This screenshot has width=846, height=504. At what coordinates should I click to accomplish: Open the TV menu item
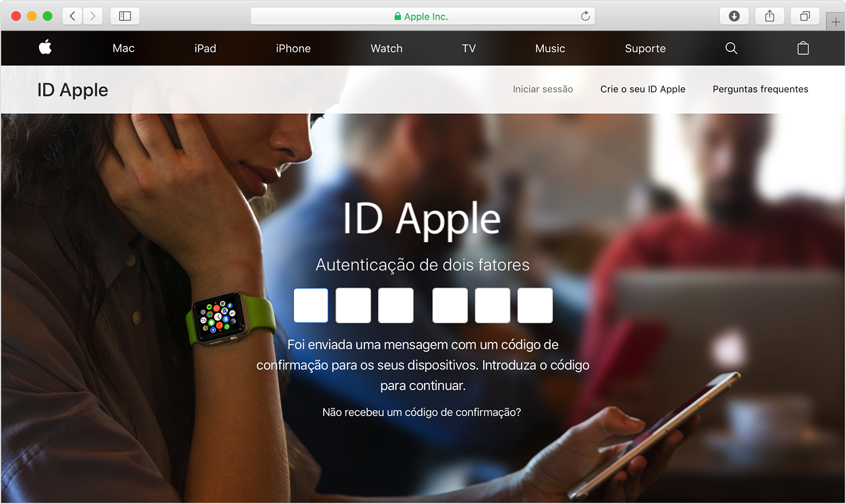pyautogui.click(x=469, y=48)
